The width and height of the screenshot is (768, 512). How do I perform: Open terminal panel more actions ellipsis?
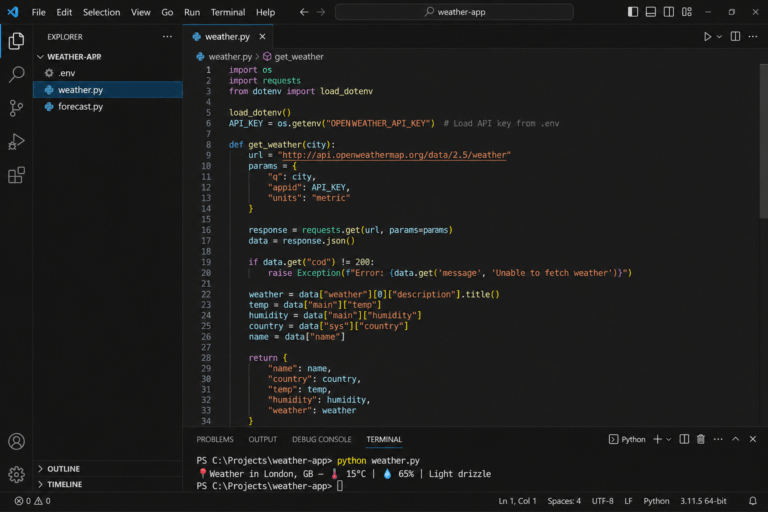point(718,439)
